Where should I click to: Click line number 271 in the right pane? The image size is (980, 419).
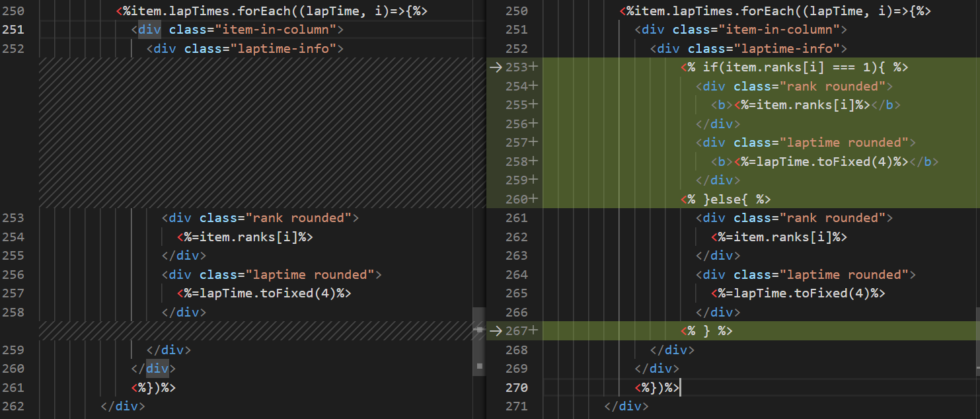click(x=517, y=406)
